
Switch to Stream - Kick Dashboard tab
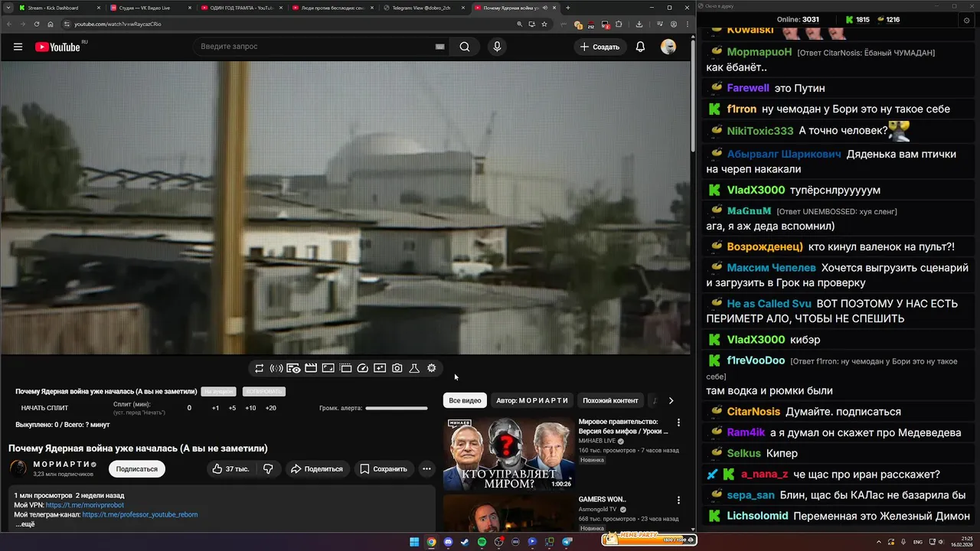[57, 8]
